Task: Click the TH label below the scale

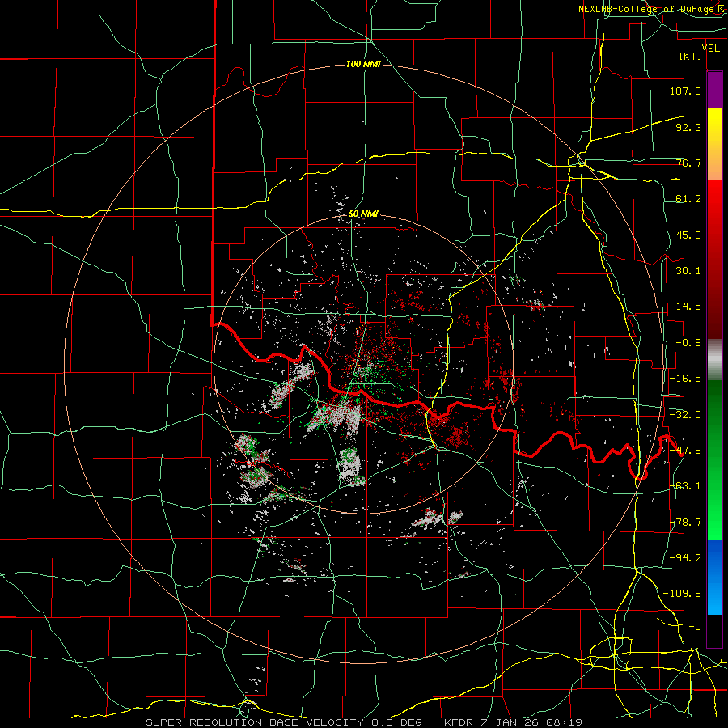Action: (x=695, y=630)
